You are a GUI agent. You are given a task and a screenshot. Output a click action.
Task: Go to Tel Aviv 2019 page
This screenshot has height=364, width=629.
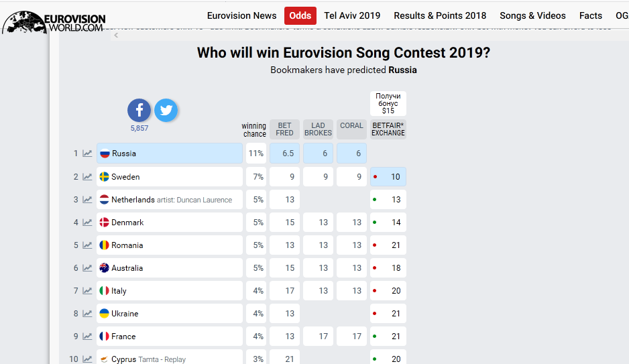[x=352, y=15]
